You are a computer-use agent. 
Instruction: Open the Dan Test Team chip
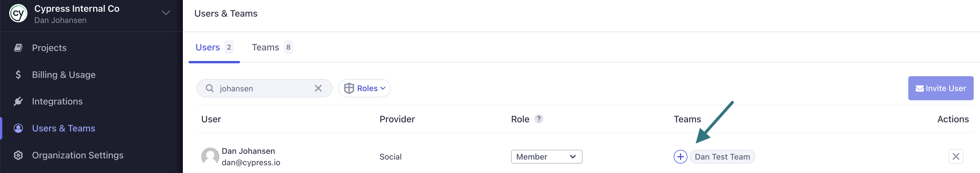click(x=722, y=156)
